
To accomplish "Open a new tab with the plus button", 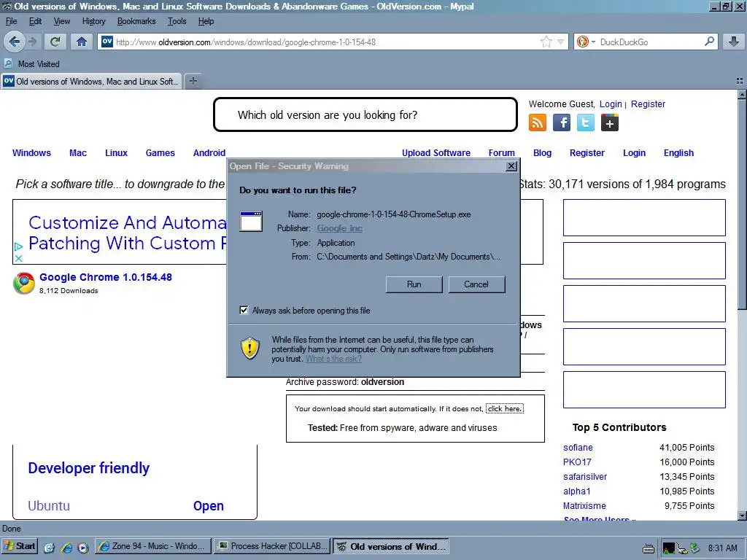I will coord(193,81).
